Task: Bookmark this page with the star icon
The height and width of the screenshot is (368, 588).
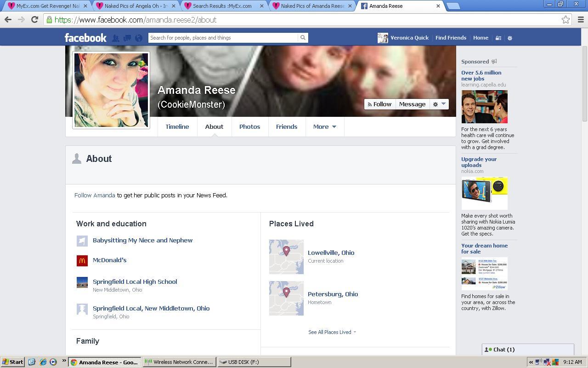Action: 565,20
